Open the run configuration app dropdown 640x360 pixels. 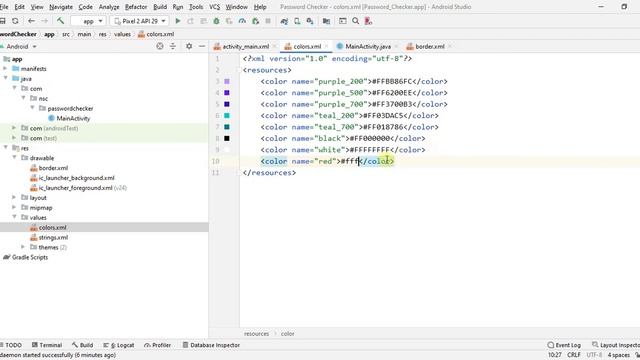89,21
